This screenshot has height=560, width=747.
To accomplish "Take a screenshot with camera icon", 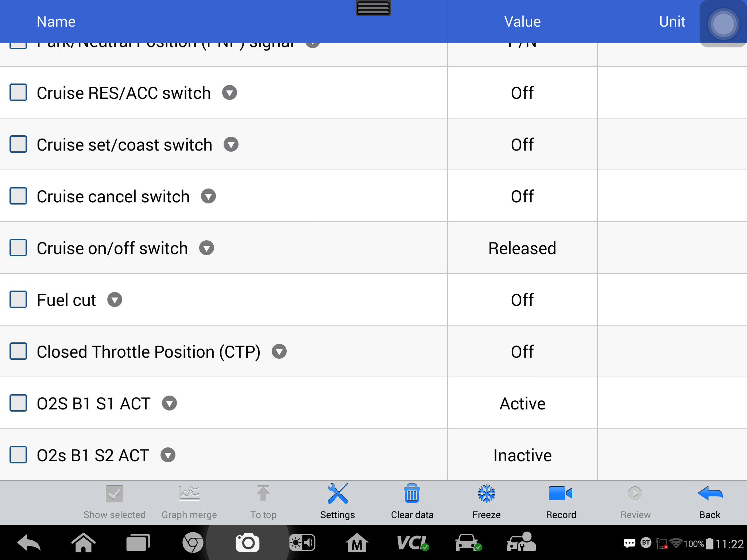I will [248, 543].
